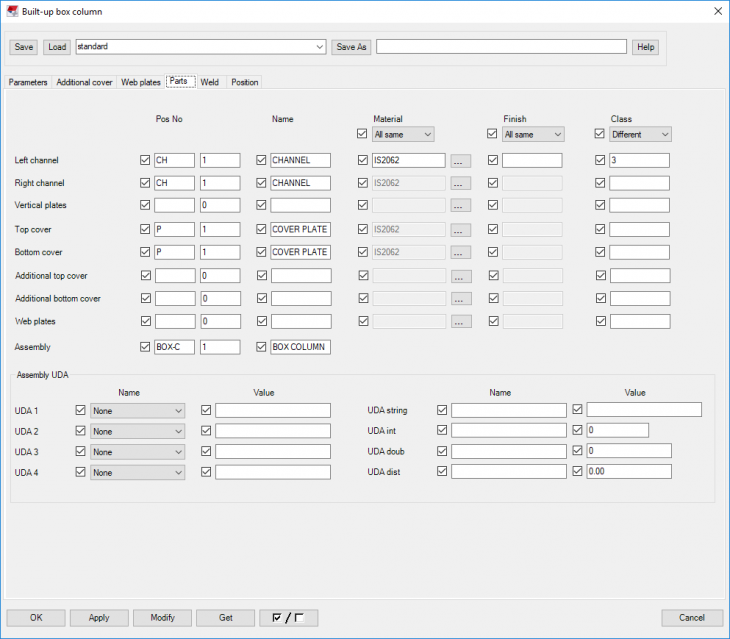The width and height of the screenshot is (730, 639).
Task: Toggle the Assembly name checkbox
Action: pyautogui.click(x=262, y=347)
